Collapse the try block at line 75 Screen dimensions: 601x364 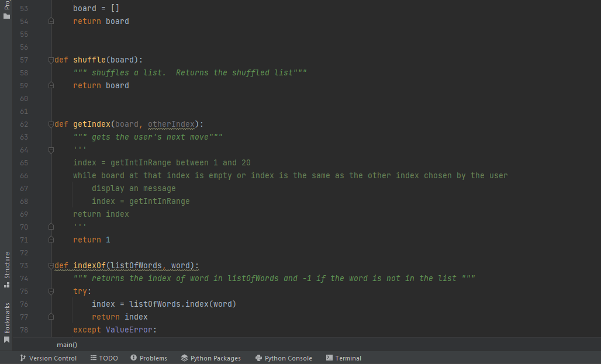(x=51, y=291)
